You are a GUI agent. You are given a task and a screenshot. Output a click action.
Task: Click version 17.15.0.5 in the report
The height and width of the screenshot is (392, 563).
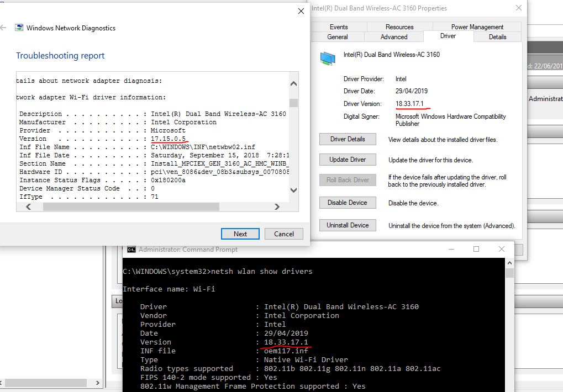point(168,139)
